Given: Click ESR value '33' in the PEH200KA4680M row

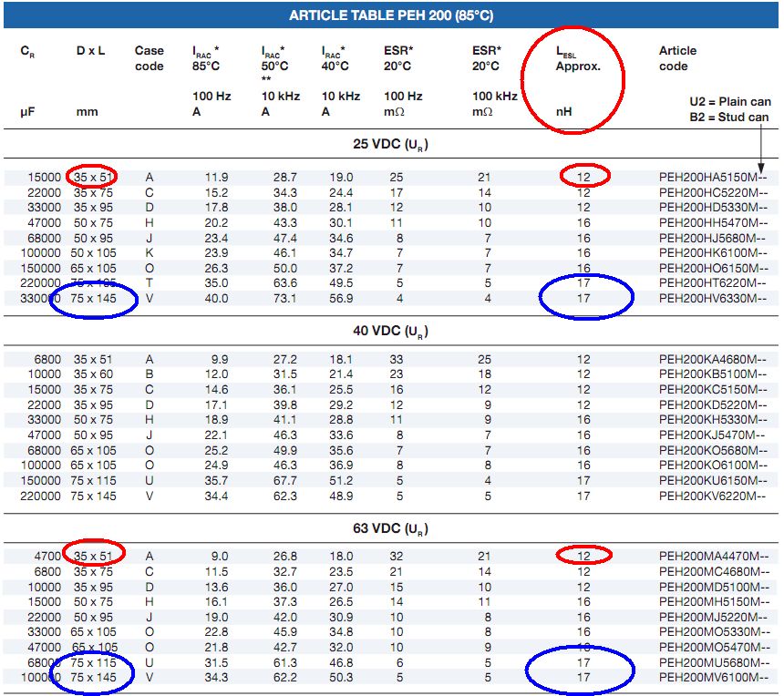Looking at the screenshot, I should [x=397, y=359].
